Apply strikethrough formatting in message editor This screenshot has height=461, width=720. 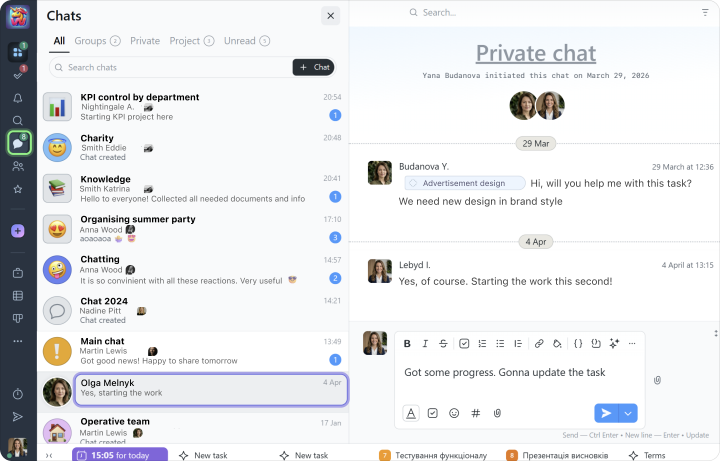[443, 344]
